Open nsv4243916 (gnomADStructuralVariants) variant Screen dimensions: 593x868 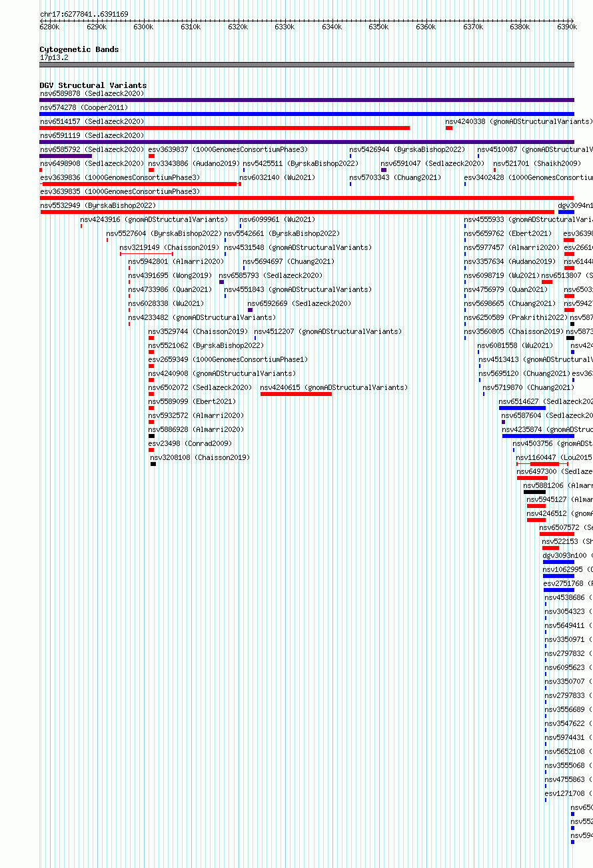(154, 219)
